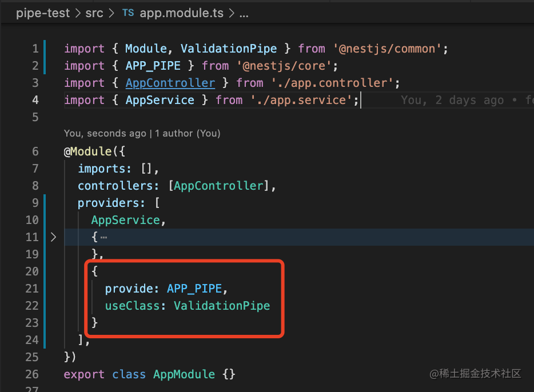Expand the folded block on line 11
Screen dimensions: 534x392
53,237
